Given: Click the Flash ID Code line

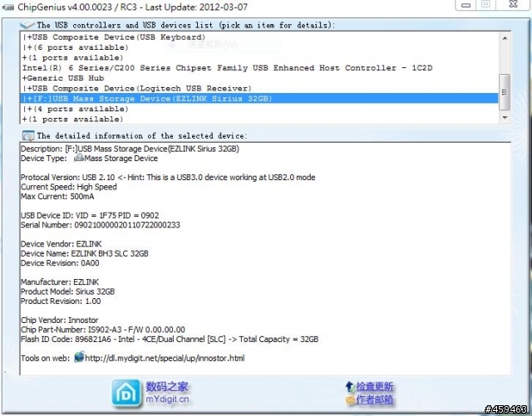Looking at the screenshot, I should [x=170, y=339].
